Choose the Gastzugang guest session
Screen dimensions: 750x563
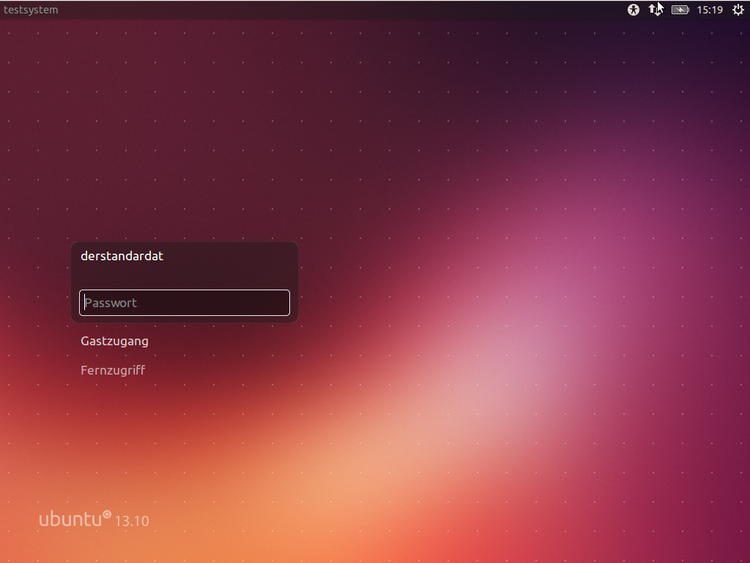pos(115,341)
